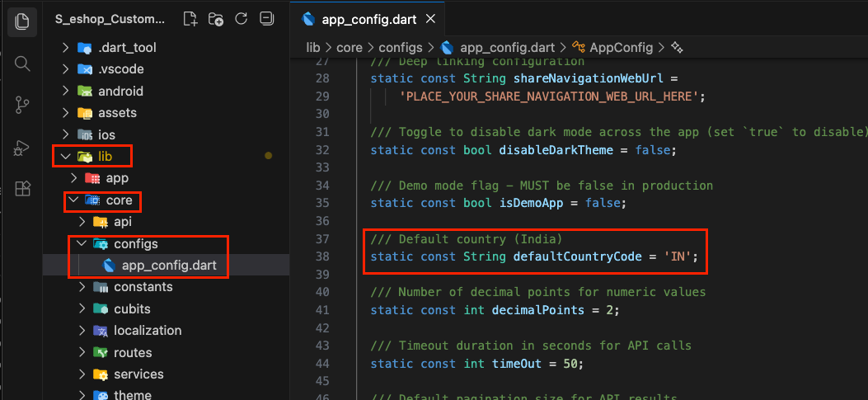Expand the constants folder

pos(82,287)
